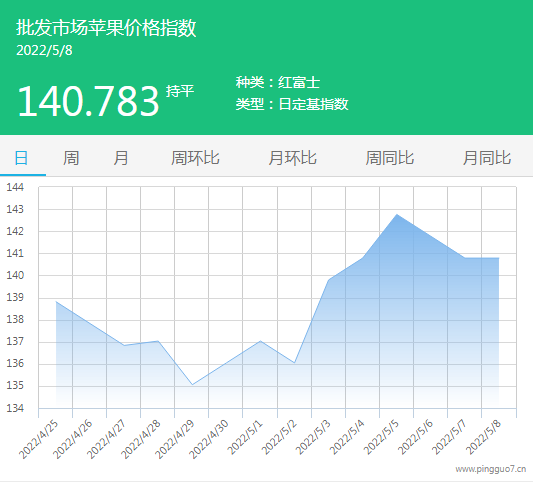Click the www.pingguo7.cn watermark link
The height and width of the screenshot is (482, 533).
tap(491, 469)
